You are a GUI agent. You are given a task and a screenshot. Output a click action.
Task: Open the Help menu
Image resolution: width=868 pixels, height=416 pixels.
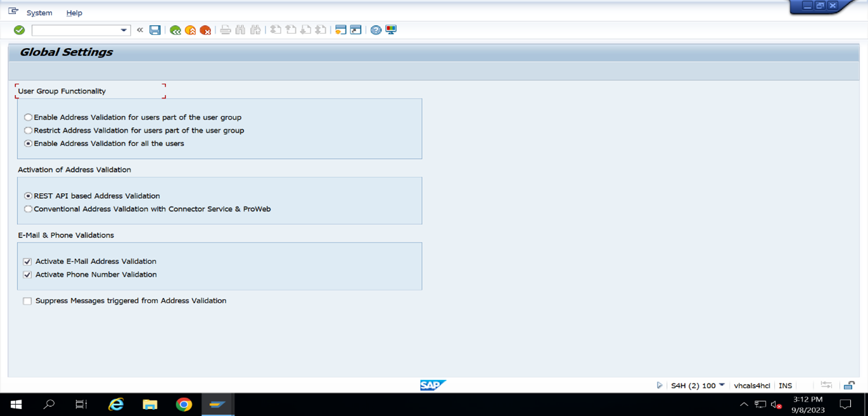pyautogui.click(x=74, y=13)
